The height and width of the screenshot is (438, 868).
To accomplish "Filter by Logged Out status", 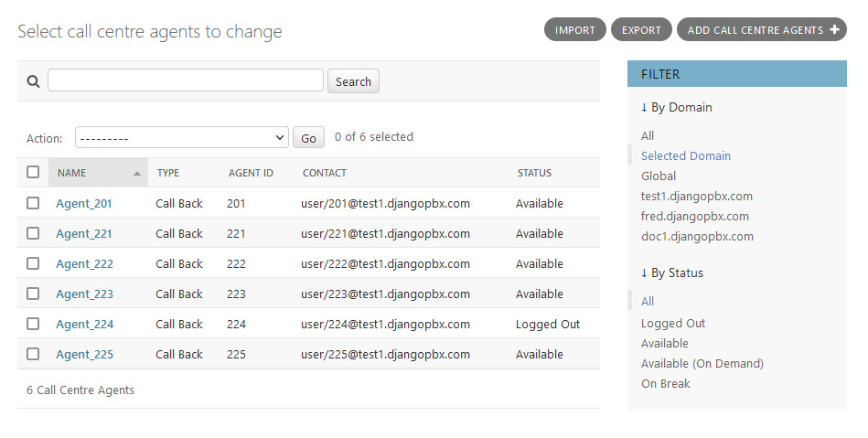I will [x=673, y=323].
